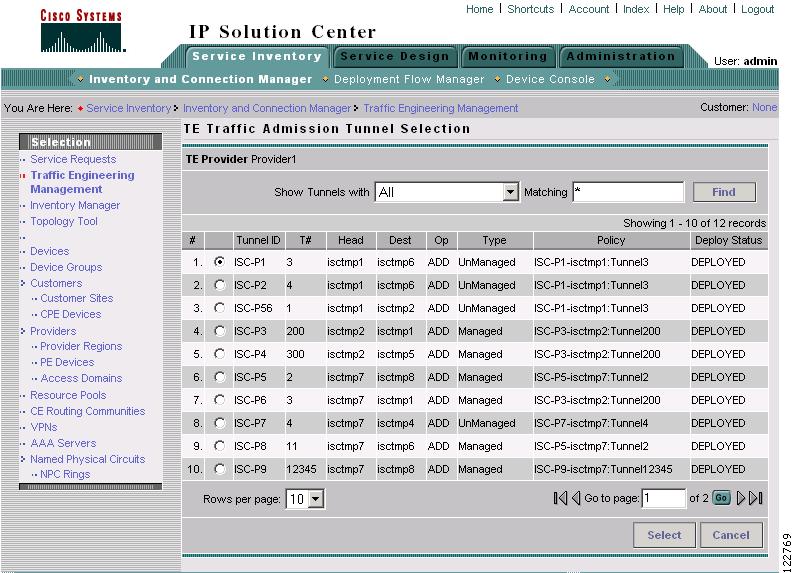This screenshot has width=792, height=573.
Task: Click the Cisco Systems logo
Action: 81,31
